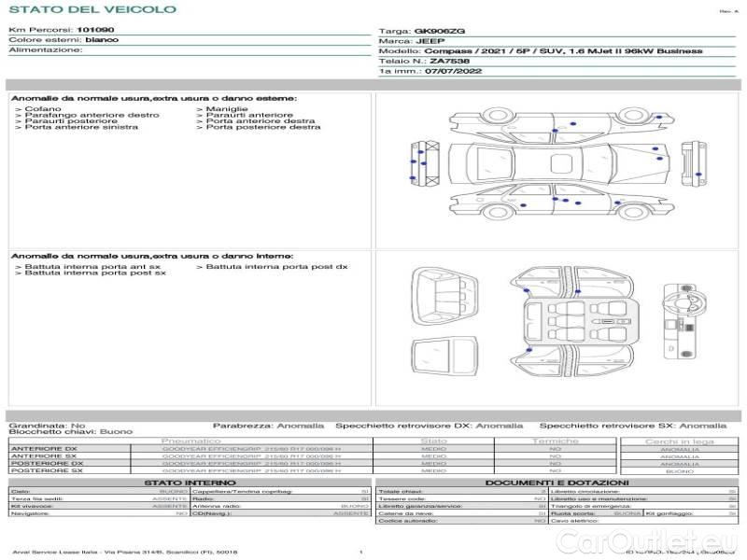This screenshot has height=560, width=747.
Task: Click the DOCUMENTI E DOTAZIONI section header
Action: point(557,482)
